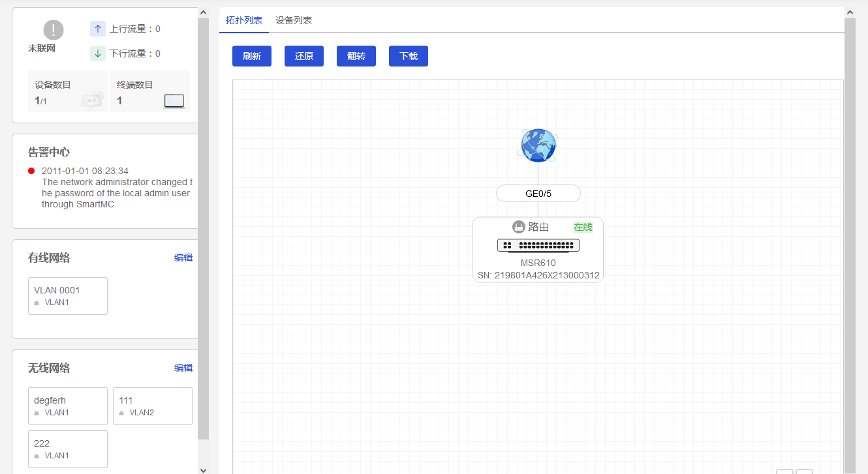Screen dimensions: 868x474
Task: Click the switch port panel image of MSR610
Action: pyautogui.click(x=538, y=246)
